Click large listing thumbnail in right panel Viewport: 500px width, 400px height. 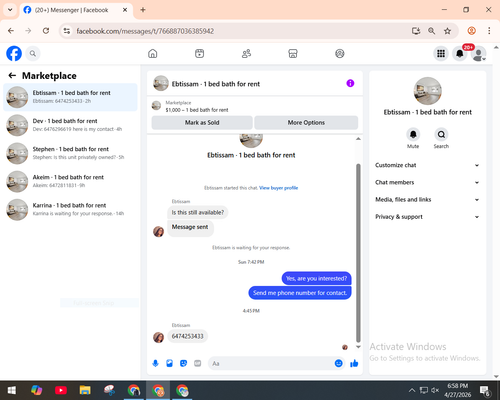coord(428,91)
